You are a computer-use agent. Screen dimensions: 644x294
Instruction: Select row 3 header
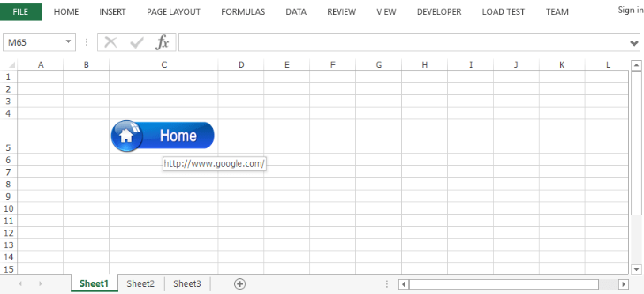(x=9, y=101)
